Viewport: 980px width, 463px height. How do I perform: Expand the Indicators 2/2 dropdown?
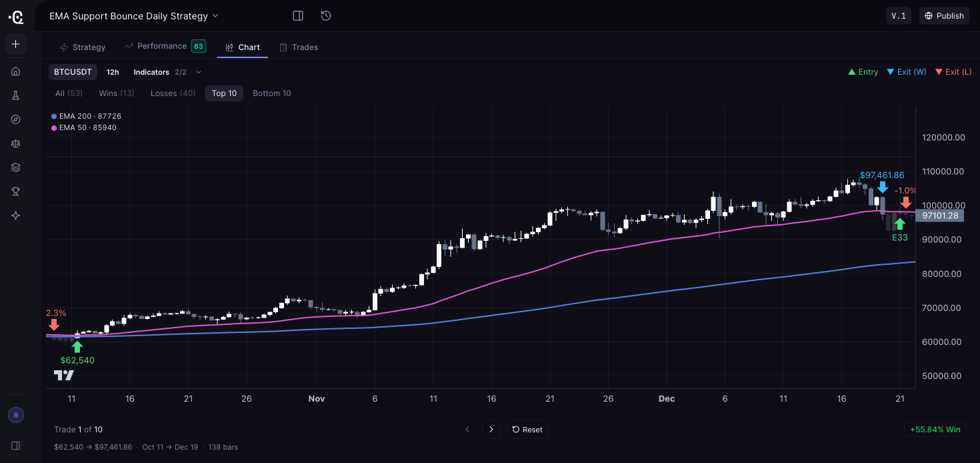[x=167, y=72]
